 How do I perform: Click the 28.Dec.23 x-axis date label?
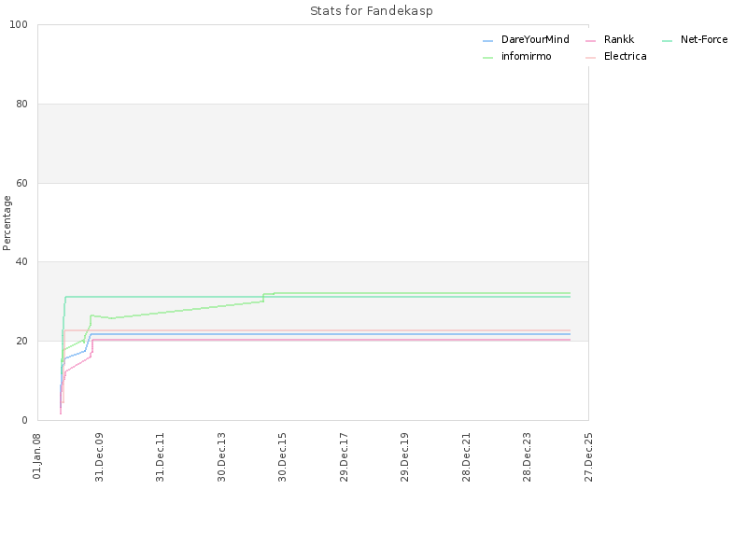click(527, 457)
